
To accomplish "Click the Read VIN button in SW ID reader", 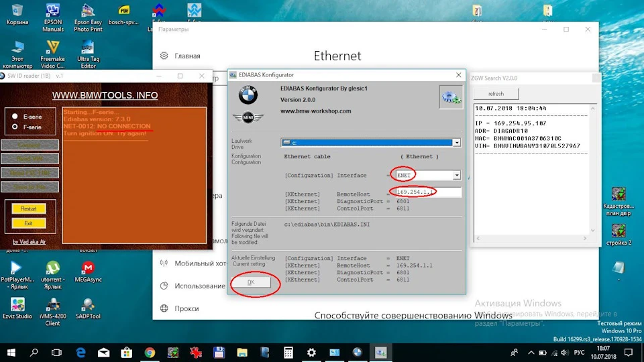I will (x=30, y=159).
